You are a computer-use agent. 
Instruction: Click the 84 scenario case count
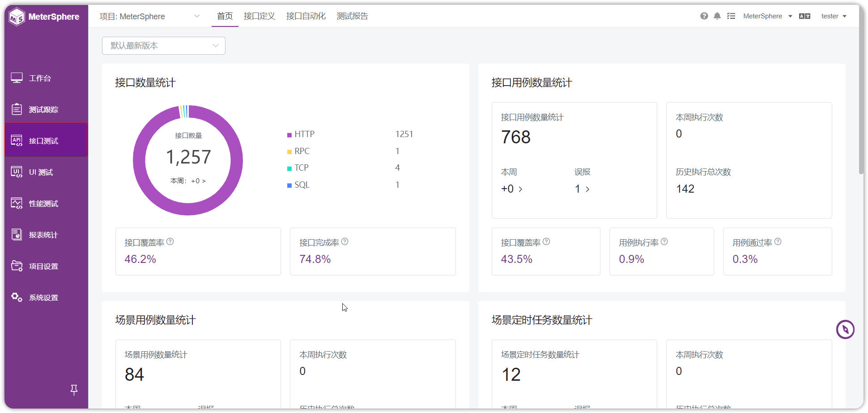click(x=134, y=374)
